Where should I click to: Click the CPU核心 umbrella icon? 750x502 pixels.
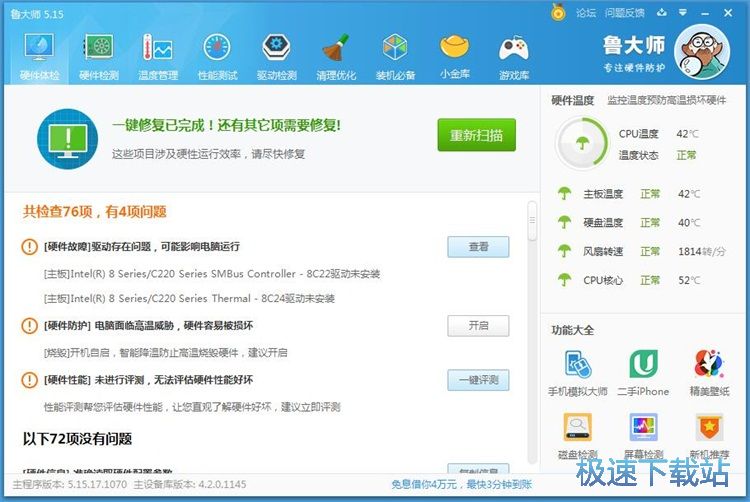click(x=564, y=280)
